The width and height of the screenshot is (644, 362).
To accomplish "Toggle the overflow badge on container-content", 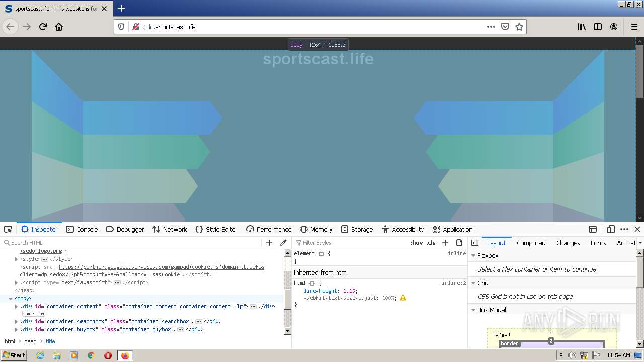I will click(x=34, y=314).
